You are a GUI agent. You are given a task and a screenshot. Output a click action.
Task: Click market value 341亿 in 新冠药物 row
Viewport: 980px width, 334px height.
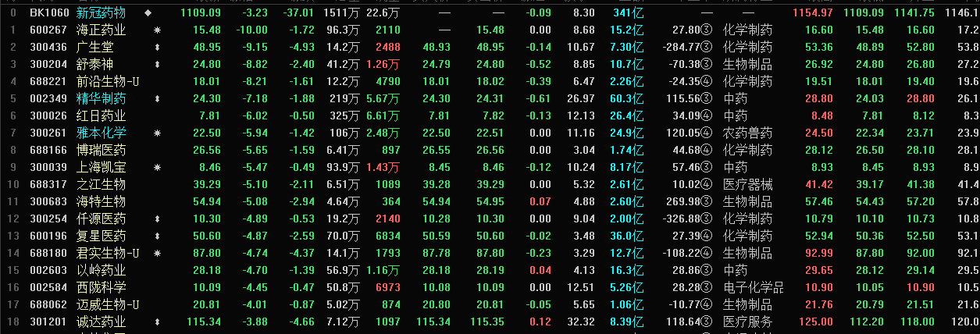pyautogui.click(x=629, y=13)
